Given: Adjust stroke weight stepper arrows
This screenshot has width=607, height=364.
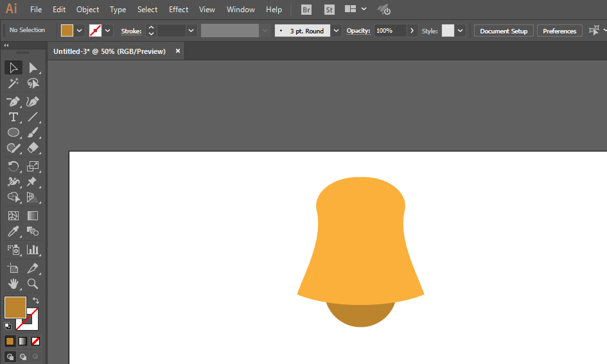Looking at the screenshot, I should click(152, 31).
